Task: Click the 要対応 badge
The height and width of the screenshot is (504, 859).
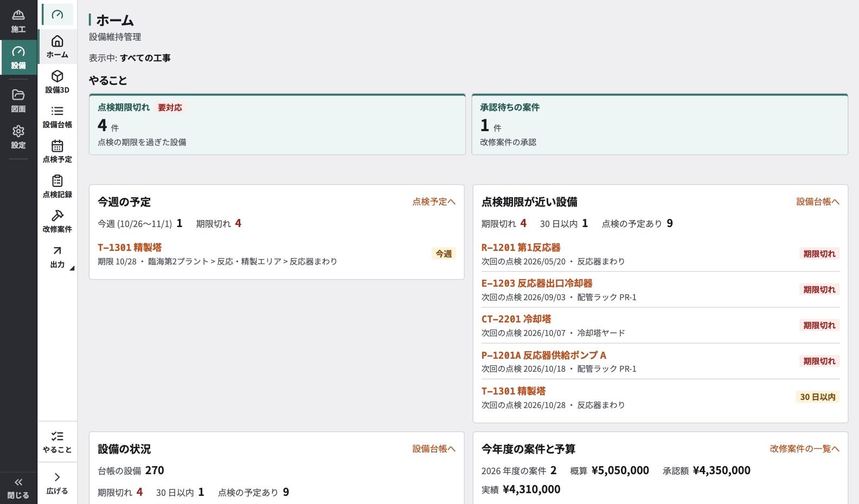Action: point(170,107)
